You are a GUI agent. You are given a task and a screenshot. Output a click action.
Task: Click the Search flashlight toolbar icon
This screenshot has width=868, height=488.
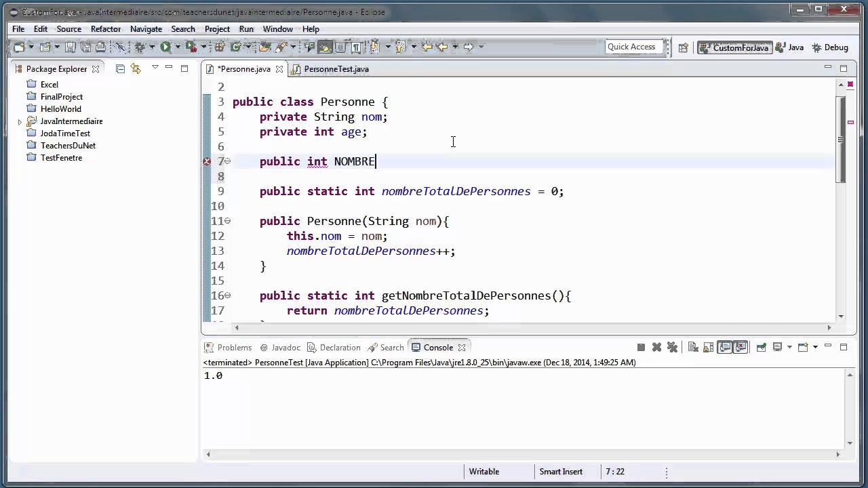[281, 47]
